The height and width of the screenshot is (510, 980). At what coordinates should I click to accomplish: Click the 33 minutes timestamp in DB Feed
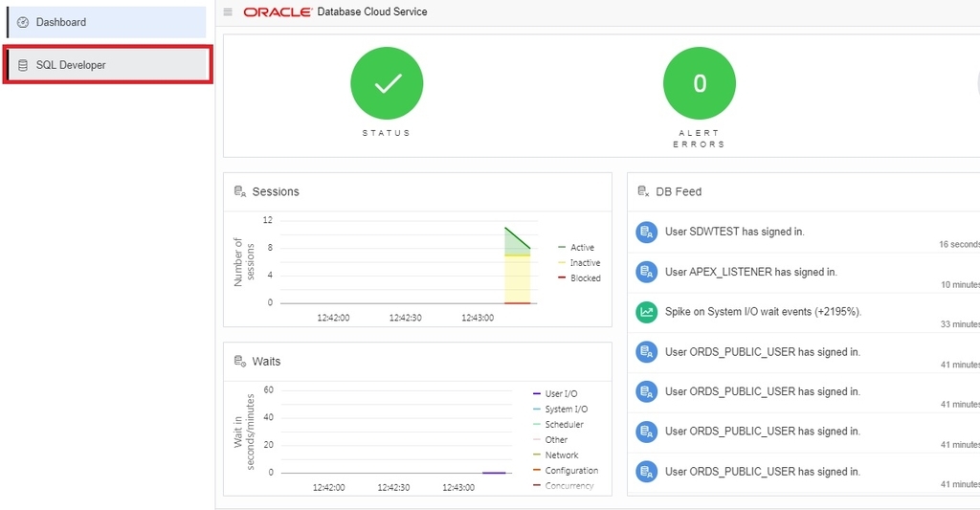point(960,324)
